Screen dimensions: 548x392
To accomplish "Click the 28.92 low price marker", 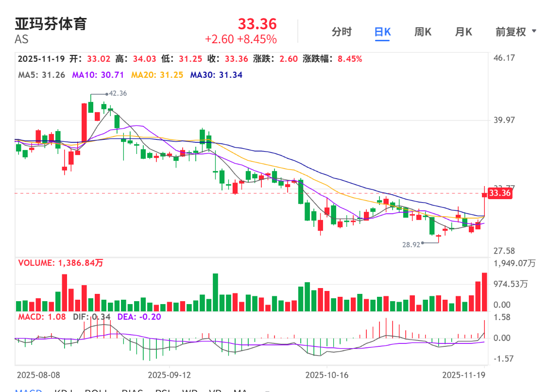I will (x=411, y=245).
